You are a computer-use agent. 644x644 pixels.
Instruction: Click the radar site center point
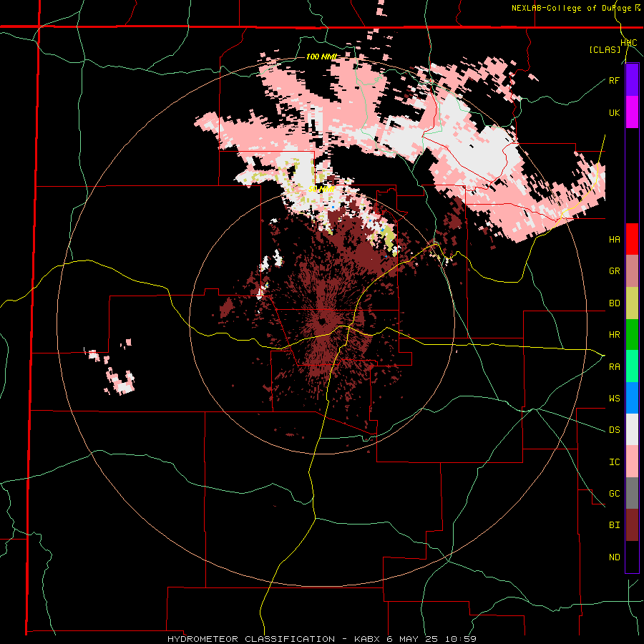(323, 321)
